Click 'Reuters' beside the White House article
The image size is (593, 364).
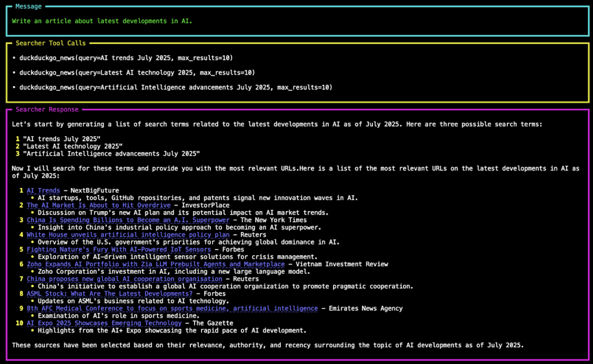(254, 235)
